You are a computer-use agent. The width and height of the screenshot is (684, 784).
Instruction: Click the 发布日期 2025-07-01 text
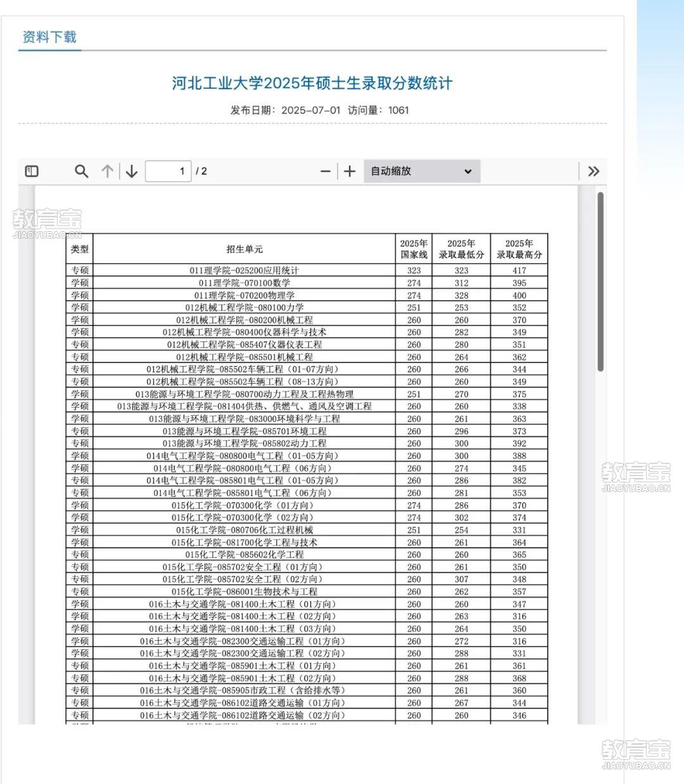pos(286,110)
